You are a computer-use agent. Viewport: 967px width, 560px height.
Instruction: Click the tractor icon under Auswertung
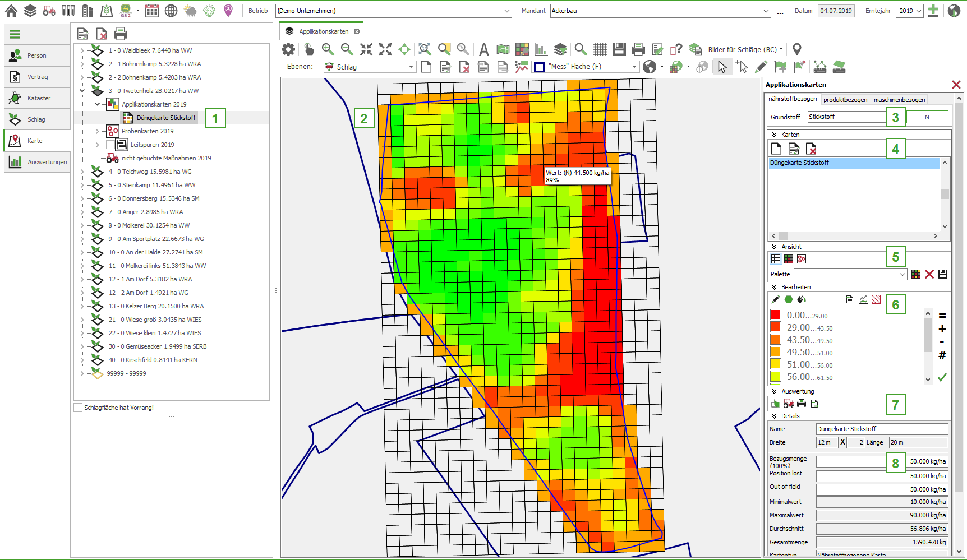tap(789, 404)
